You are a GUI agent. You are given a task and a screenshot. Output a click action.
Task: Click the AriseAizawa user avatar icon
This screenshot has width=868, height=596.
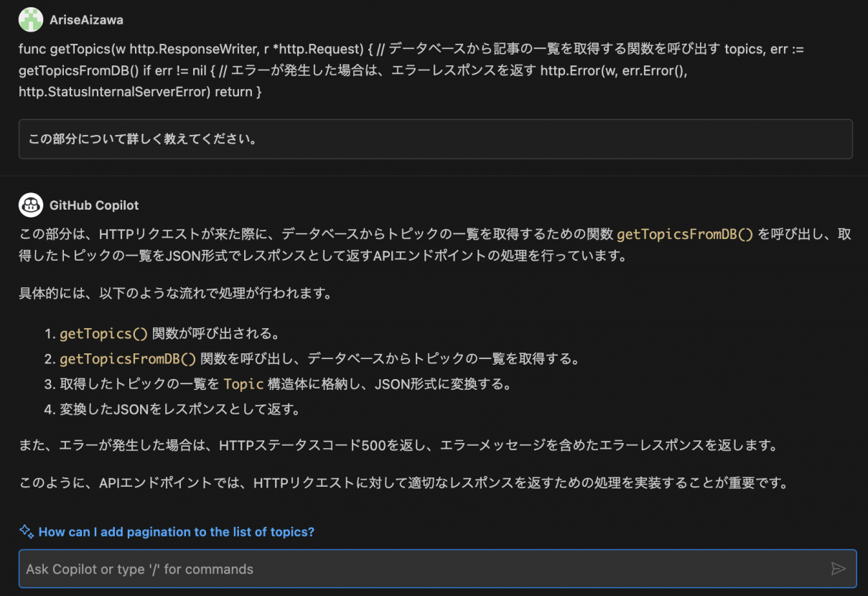tap(30, 19)
